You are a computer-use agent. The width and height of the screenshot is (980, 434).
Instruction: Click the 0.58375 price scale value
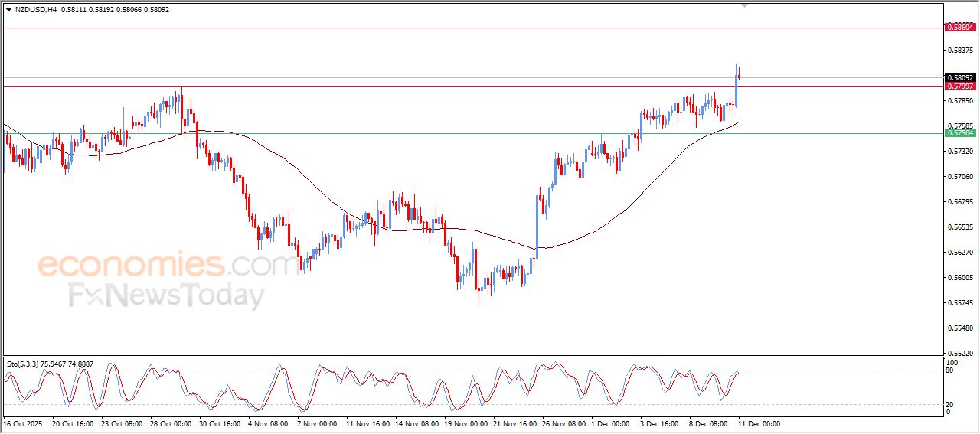click(960, 51)
